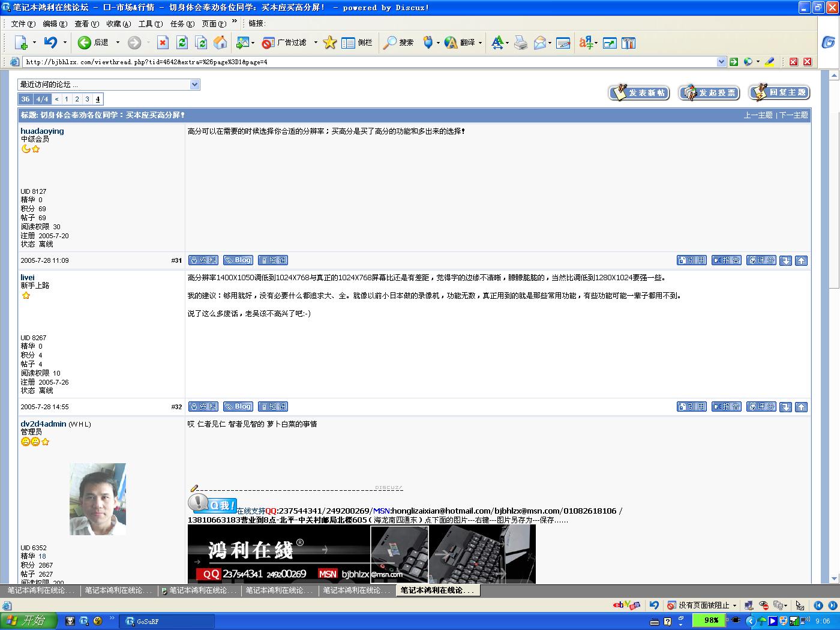Report post #31 with 报告 button
This screenshot has height=630, width=840.
coord(727,260)
